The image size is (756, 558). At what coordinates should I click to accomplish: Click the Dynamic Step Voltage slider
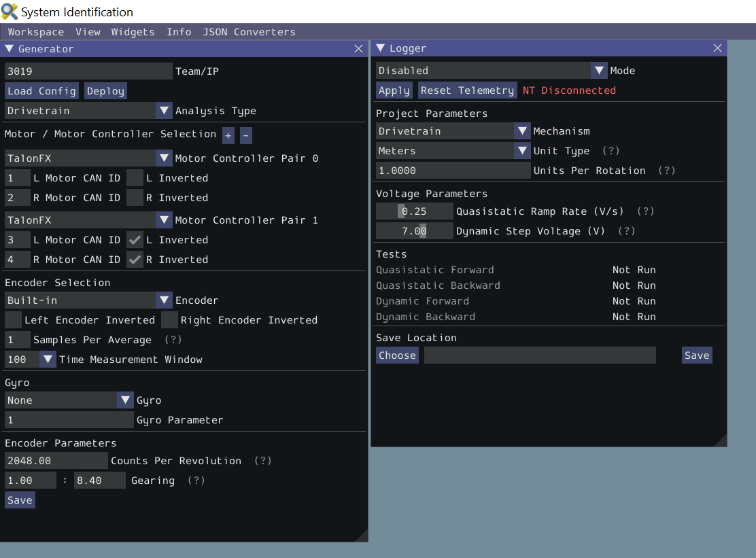click(x=415, y=231)
